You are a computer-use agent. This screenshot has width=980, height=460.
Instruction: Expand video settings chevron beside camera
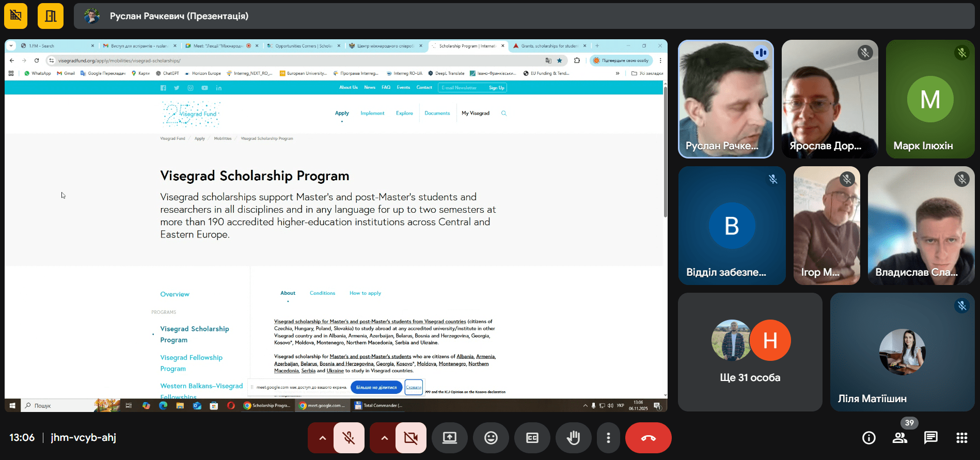[x=384, y=438]
